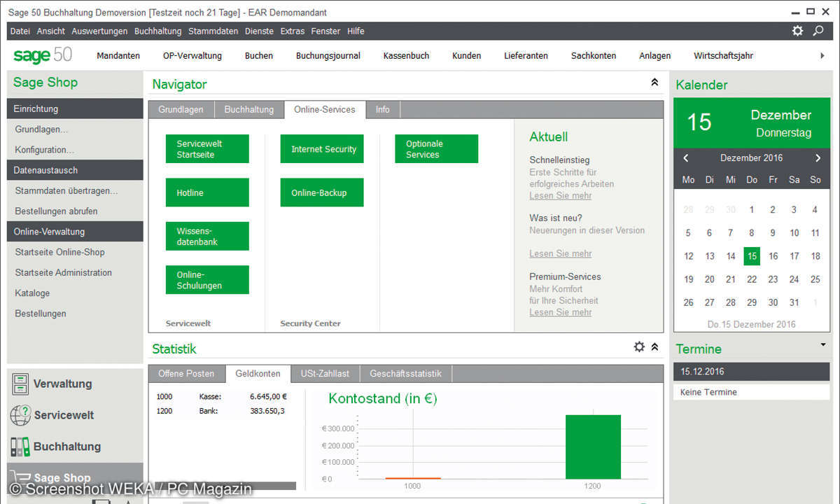Open Kunden from the toolbar
The width and height of the screenshot is (840, 504).
click(x=466, y=56)
